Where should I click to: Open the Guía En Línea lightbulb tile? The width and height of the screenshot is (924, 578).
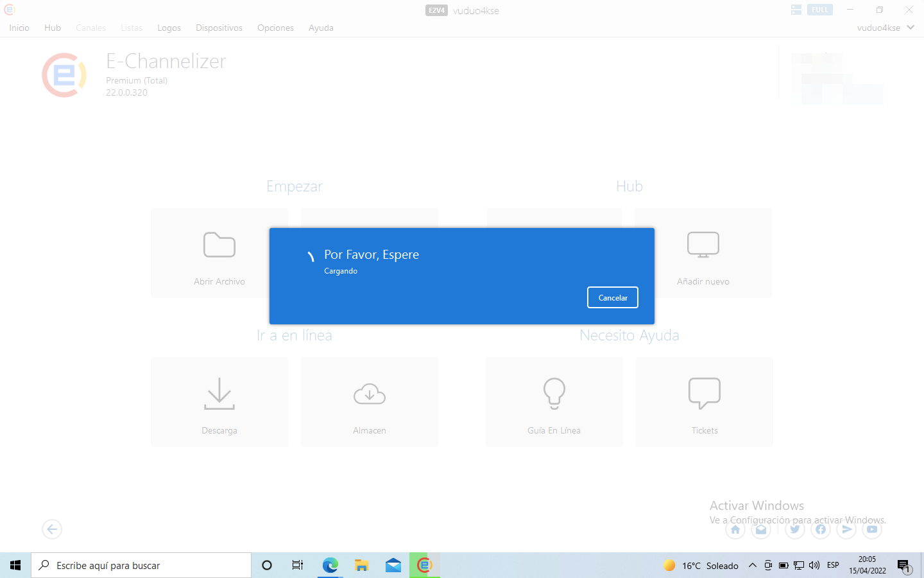point(554,402)
